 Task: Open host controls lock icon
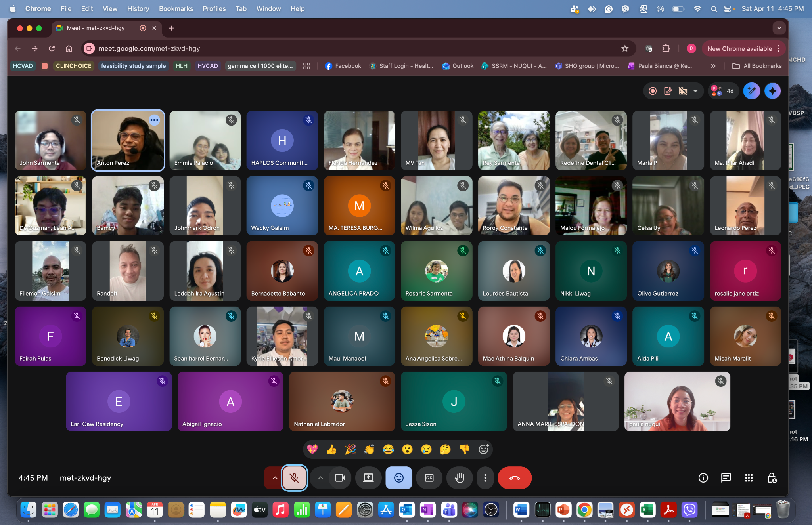point(772,478)
